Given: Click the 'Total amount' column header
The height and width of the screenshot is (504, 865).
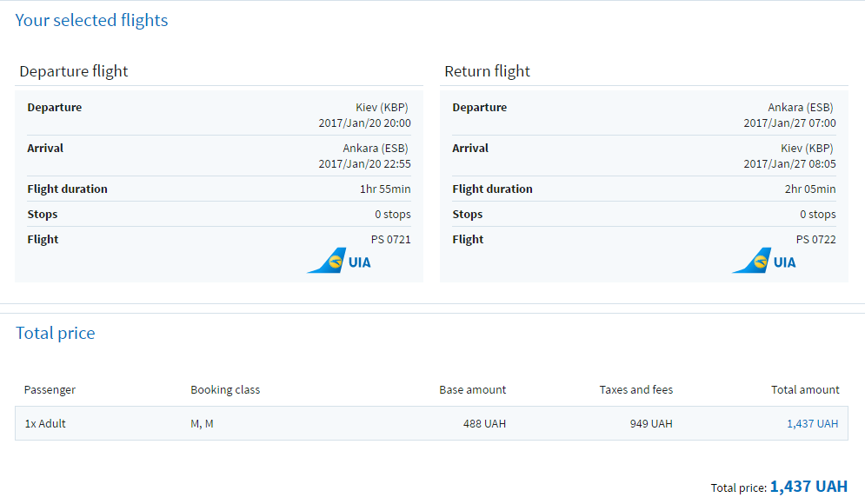Looking at the screenshot, I should pos(805,390).
